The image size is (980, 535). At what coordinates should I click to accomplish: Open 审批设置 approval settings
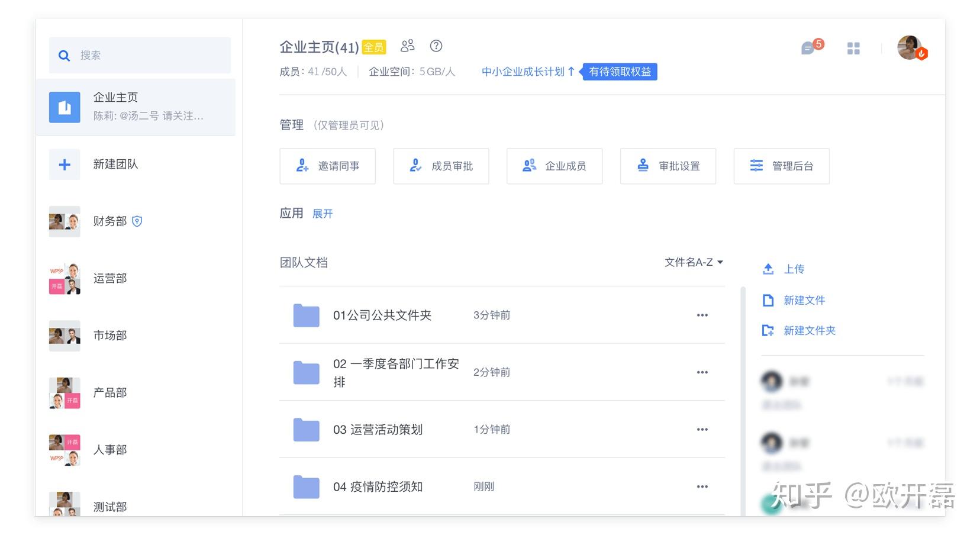[642, 166]
